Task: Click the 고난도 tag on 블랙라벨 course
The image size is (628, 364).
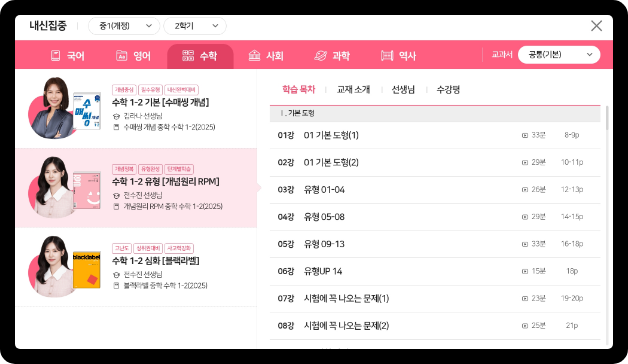Action: 121,249
